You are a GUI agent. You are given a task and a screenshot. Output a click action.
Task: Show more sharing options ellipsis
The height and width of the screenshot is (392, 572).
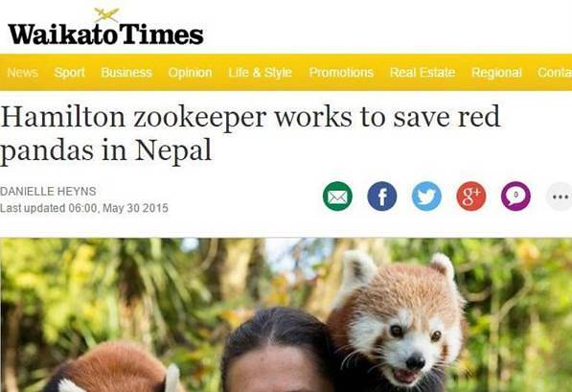560,196
